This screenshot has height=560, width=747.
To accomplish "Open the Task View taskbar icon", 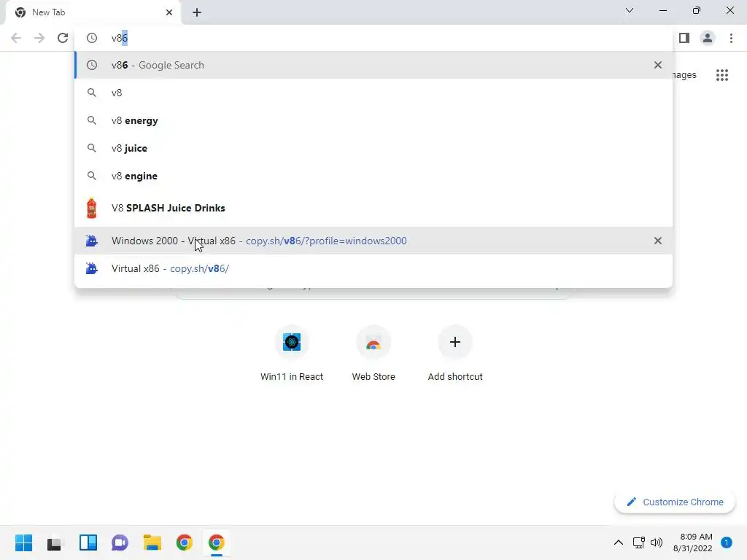I will coord(55,542).
